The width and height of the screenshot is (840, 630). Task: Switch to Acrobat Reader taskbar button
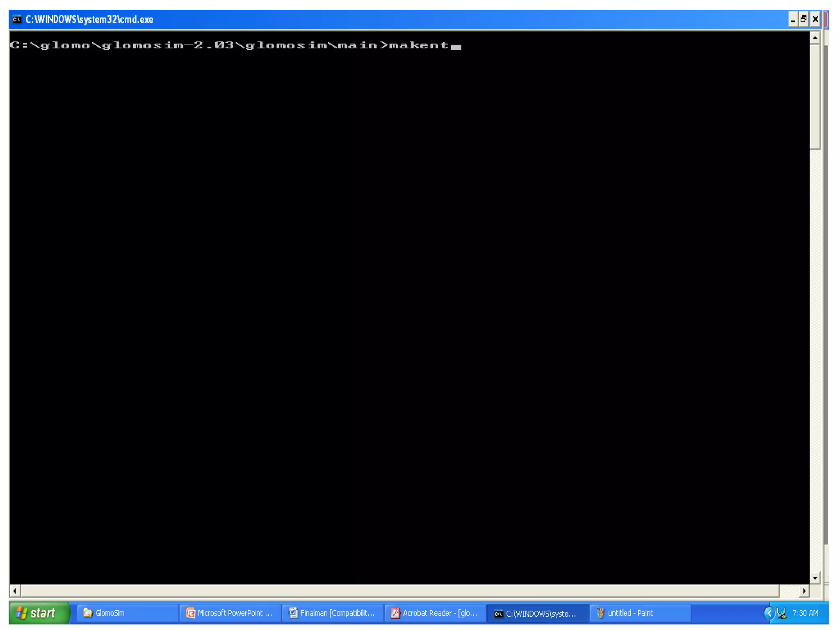point(435,613)
